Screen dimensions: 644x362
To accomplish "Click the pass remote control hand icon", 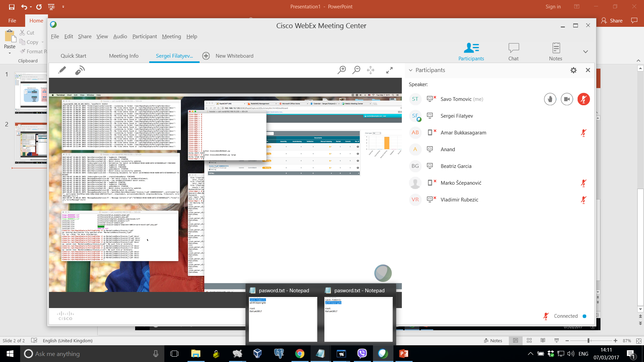I will click(80, 70).
